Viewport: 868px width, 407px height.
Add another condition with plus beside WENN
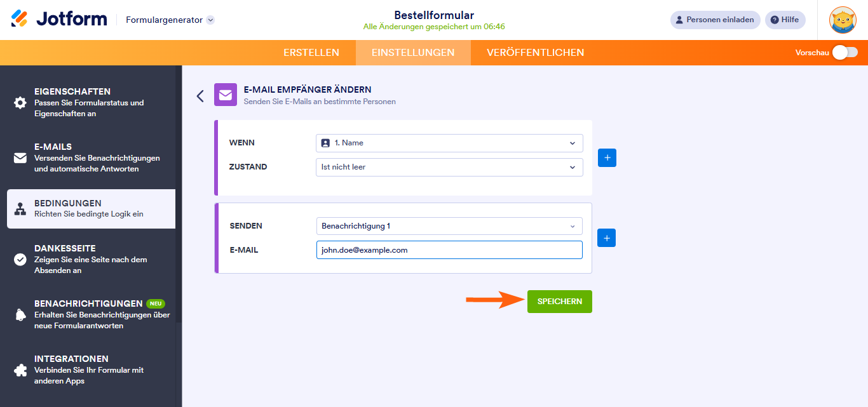point(607,157)
